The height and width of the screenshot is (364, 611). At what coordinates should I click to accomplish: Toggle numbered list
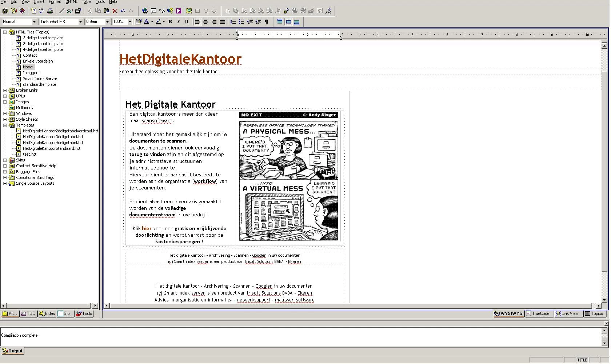pyautogui.click(x=233, y=22)
